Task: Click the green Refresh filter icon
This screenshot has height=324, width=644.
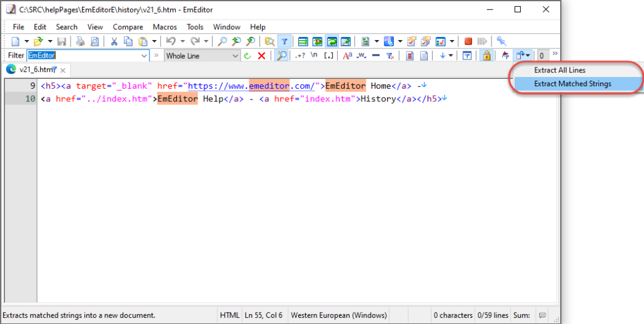Action: (x=247, y=56)
